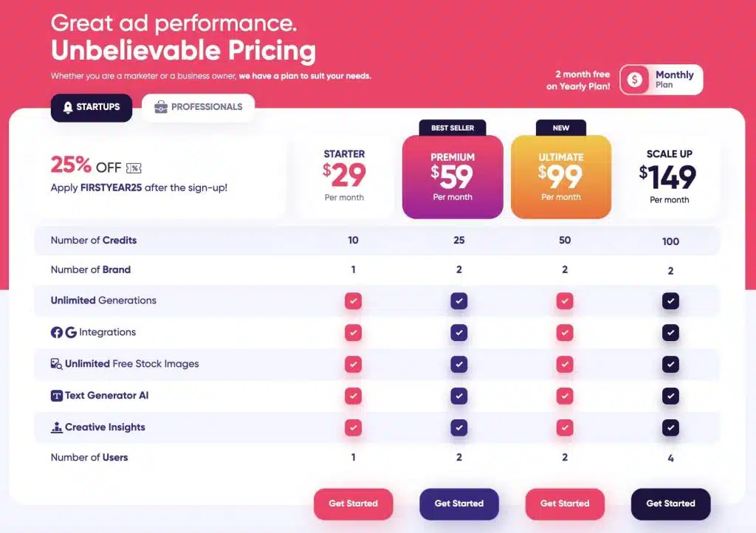Click the dollar coin icon beside Monthly Plan
The height and width of the screenshot is (533, 756).
633,79
